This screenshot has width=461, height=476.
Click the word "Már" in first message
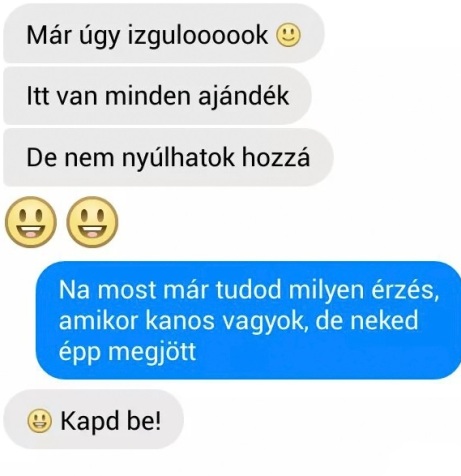tap(49, 35)
